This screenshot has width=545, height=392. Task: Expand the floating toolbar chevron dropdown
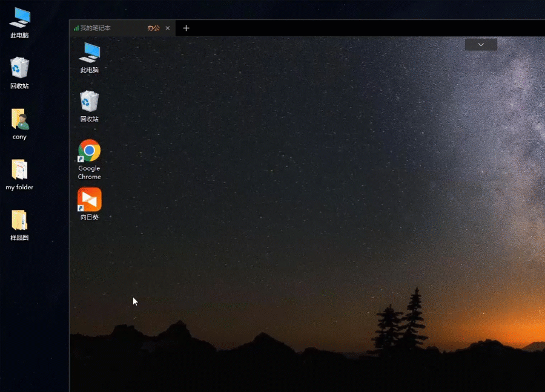pyautogui.click(x=481, y=45)
